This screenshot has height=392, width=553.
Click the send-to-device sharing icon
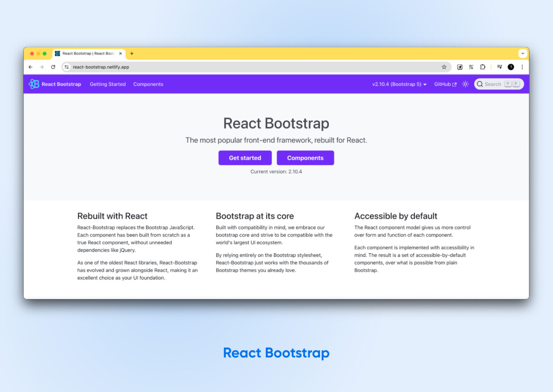tap(459, 67)
